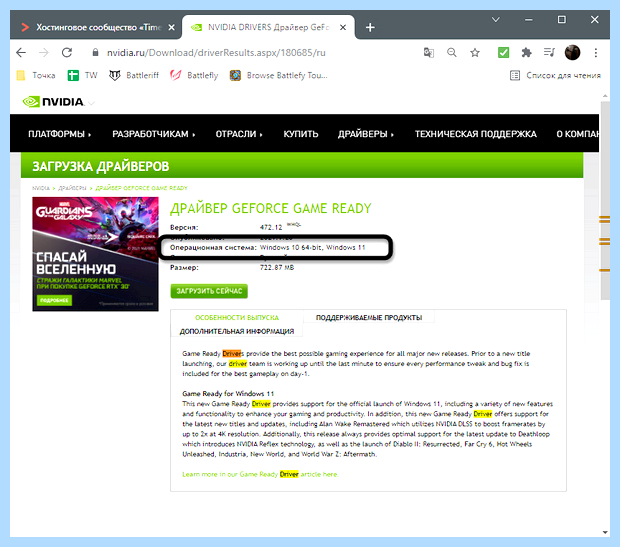Viewport: 620px width, 547px height.
Task: Select the ПОДДЕРЖИВАЕМЫЕ ПРОДУКТЫ tab
Action: tap(369, 318)
